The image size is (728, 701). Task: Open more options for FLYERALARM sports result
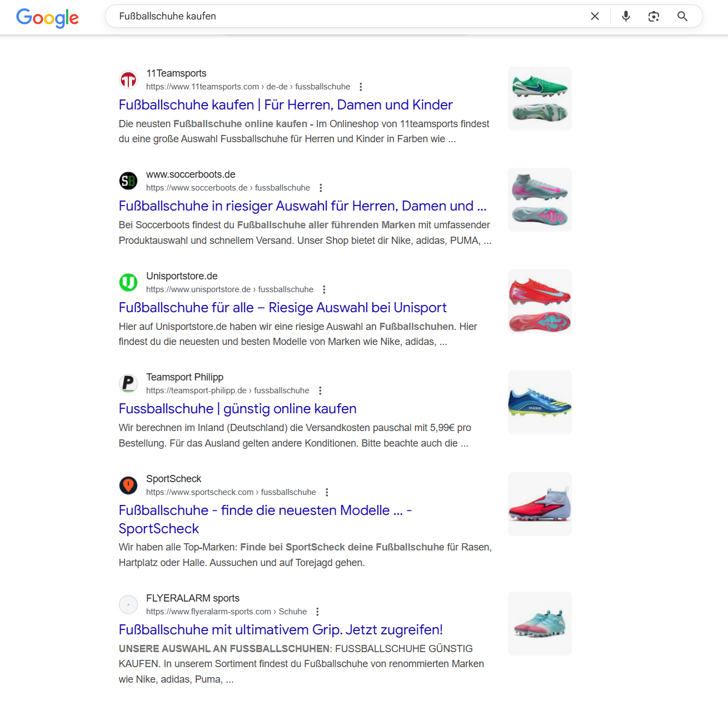pos(317,612)
